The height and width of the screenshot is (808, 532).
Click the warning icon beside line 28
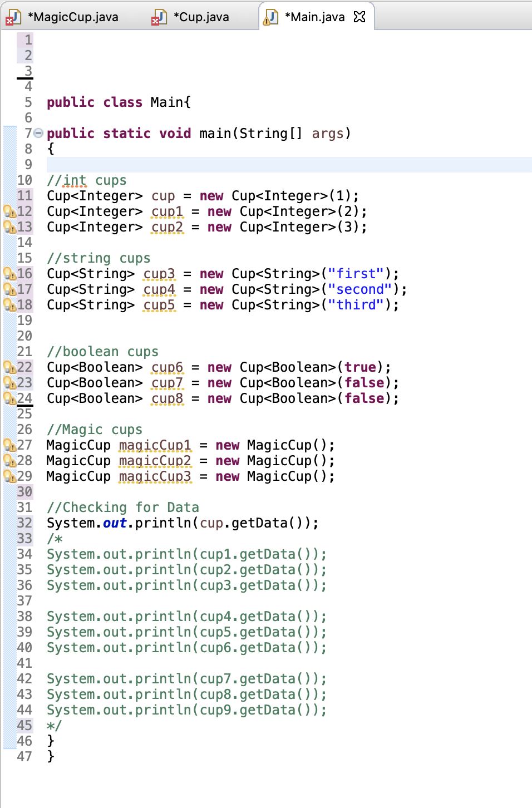pyautogui.click(x=10, y=461)
